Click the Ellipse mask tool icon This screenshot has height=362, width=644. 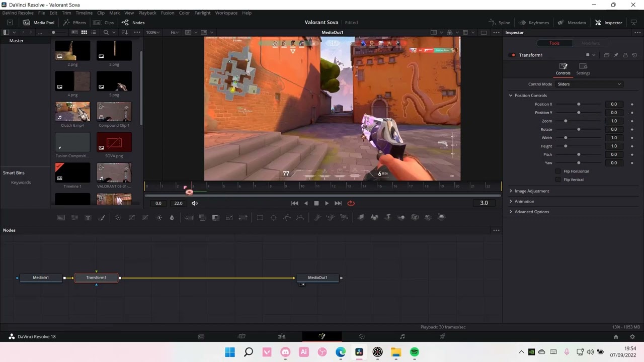pos(274,217)
